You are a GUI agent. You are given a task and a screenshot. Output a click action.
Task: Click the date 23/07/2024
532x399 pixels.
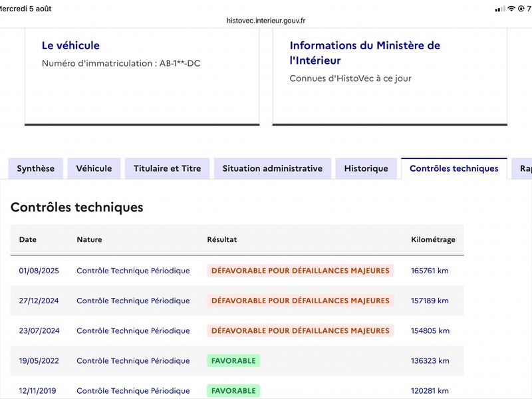coord(39,331)
